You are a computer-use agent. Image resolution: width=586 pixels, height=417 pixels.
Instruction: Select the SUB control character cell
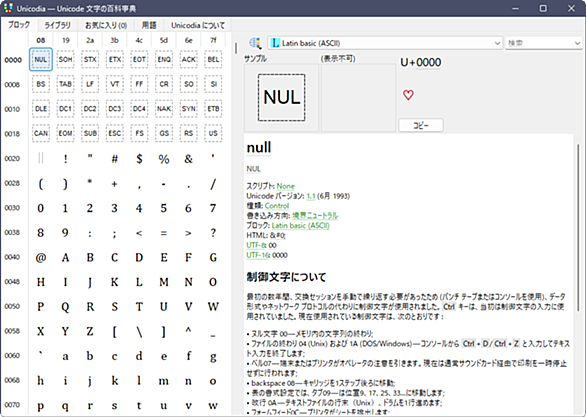[x=90, y=133]
